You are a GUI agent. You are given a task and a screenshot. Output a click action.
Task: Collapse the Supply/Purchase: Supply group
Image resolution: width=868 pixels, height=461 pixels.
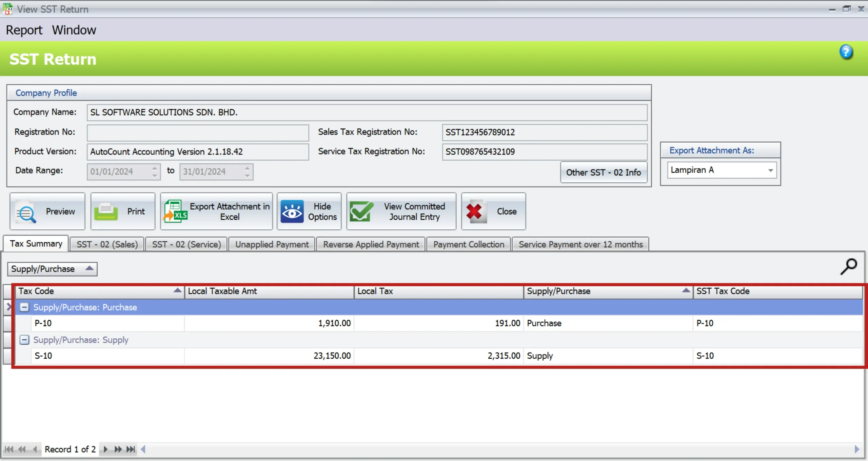click(x=24, y=340)
